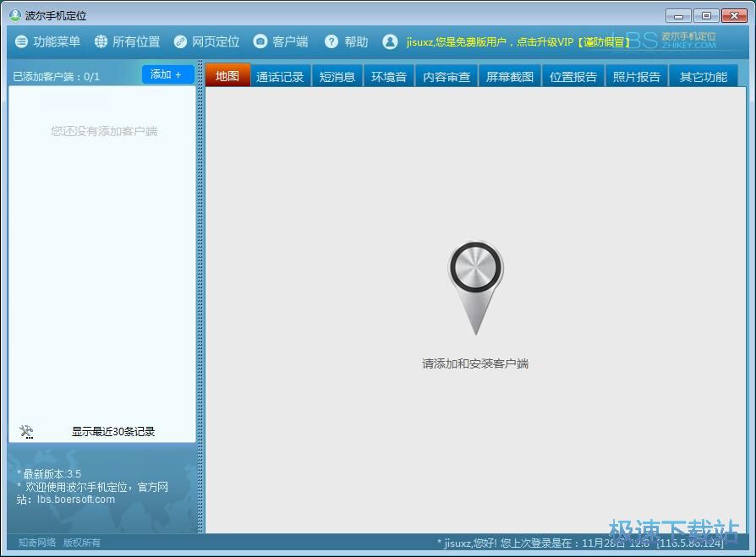The width and height of the screenshot is (756, 557).
Task: Switch to the 位置报告 tab
Action: [x=573, y=77]
